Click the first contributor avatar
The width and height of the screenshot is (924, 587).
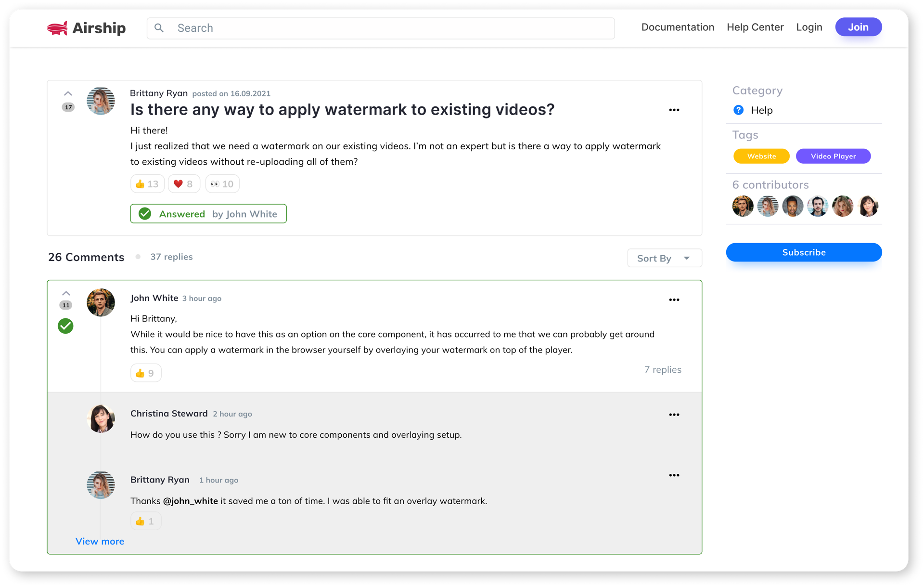pyautogui.click(x=743, y=206)
